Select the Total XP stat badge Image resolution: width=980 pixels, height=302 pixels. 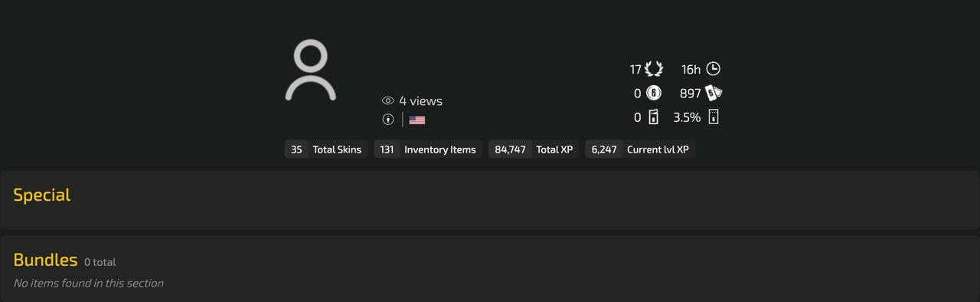pyautogui.click(x=534, y=149)
